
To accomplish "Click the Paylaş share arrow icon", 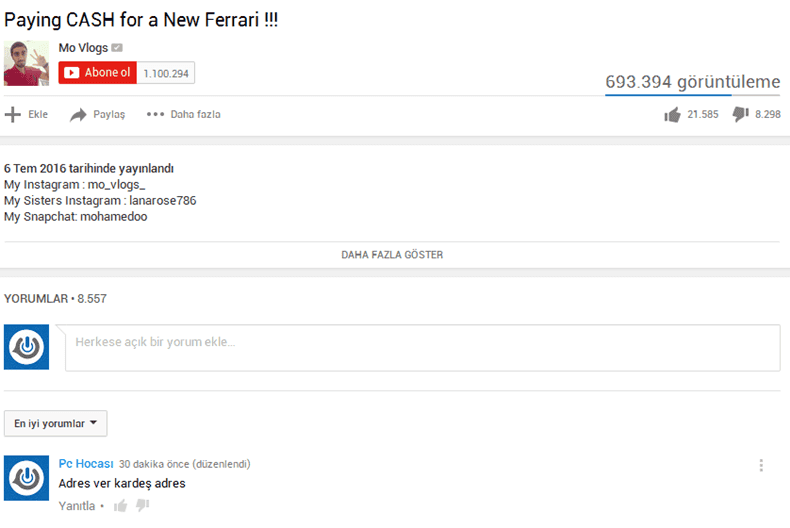I will point(79,115).
